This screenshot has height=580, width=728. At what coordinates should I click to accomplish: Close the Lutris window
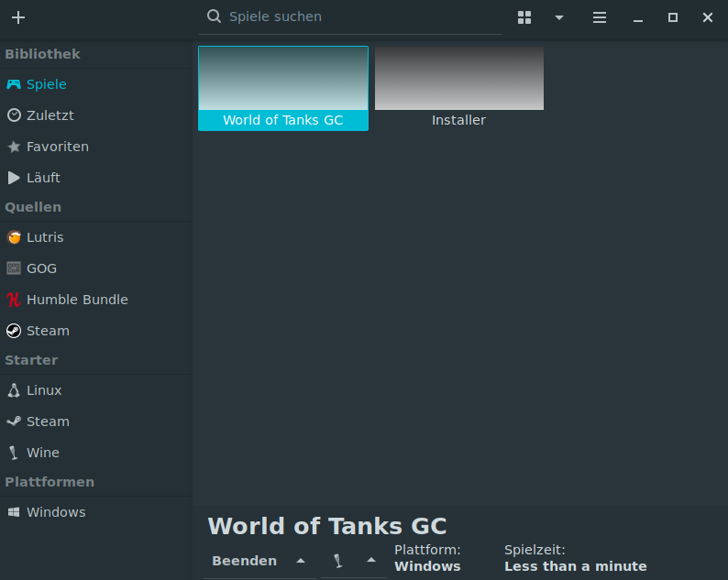point(708,17)
